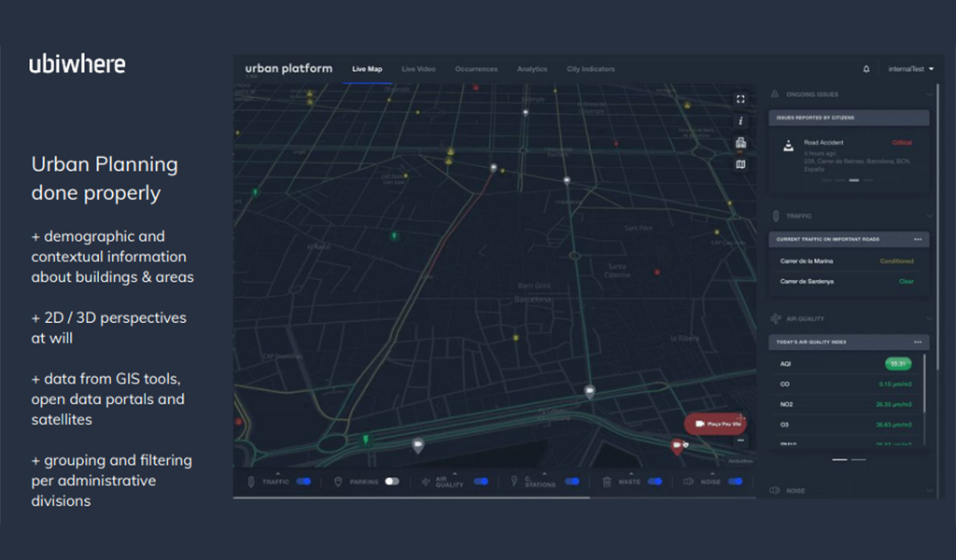Collapse the Air Quality section chevron
Viewport: 956px width, 560px height.
(x=929, y=318)
